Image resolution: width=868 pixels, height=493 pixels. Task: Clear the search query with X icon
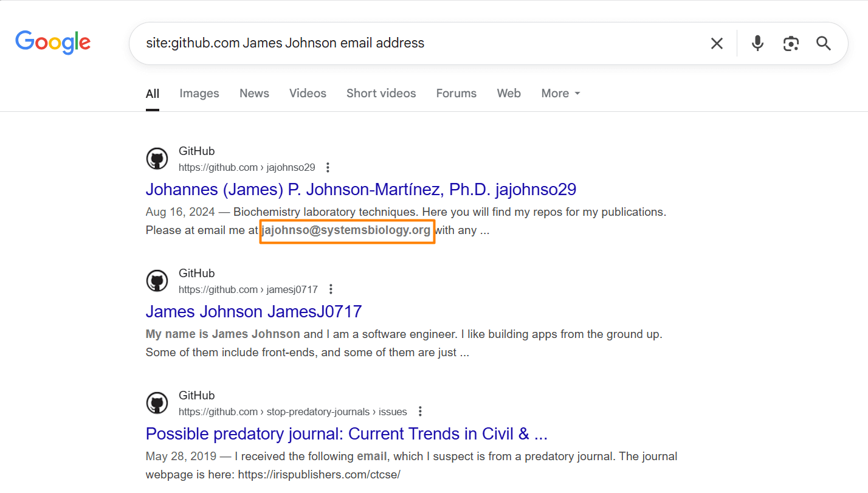(x=717, y=43)
